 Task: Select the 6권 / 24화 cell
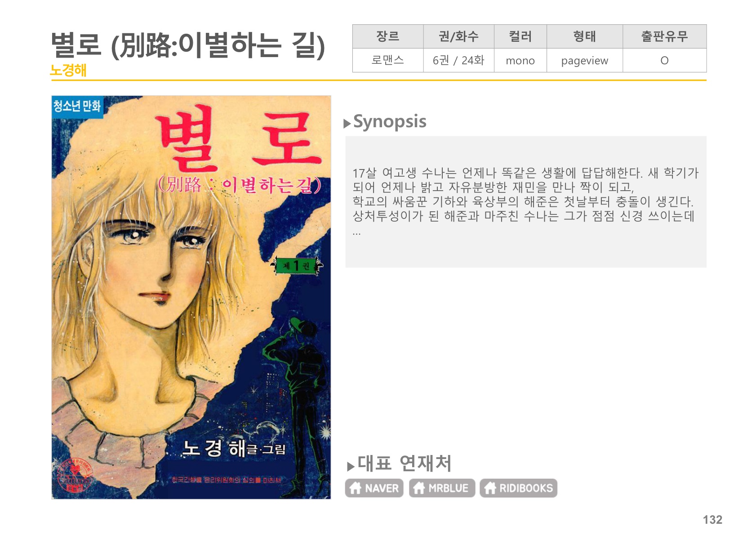coord(458,60)
